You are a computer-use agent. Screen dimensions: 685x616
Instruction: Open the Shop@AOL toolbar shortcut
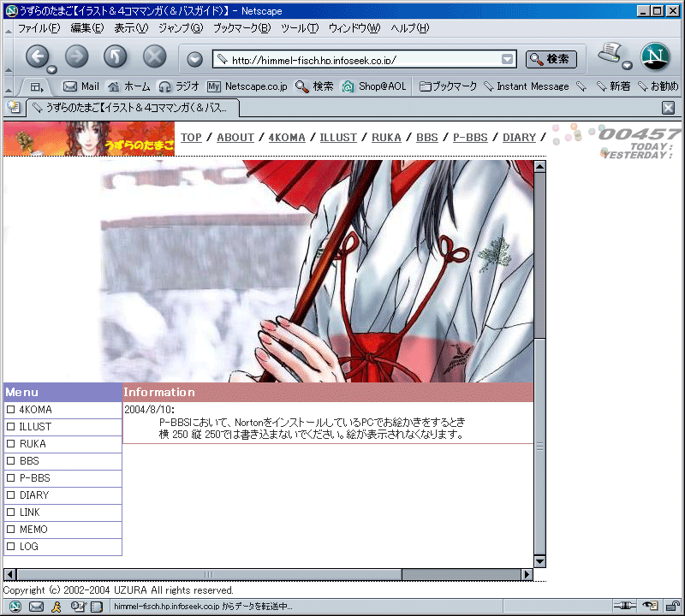coord(374,86)
